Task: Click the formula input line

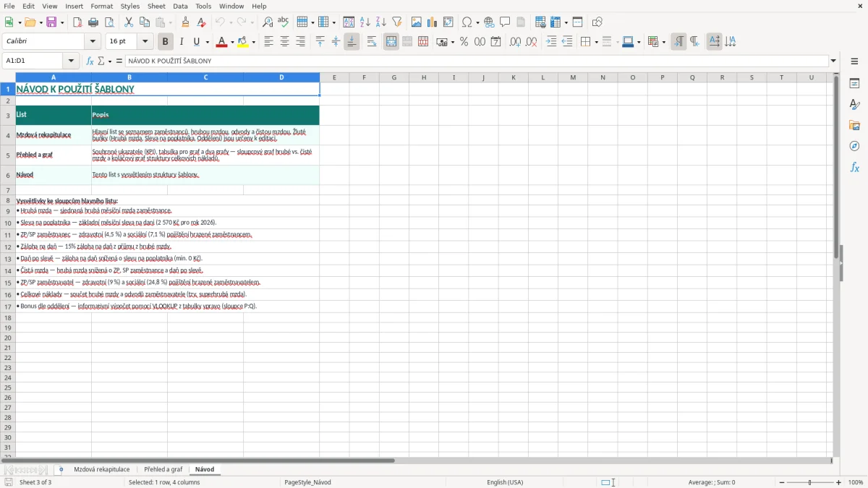Action: tap(477, 61)
